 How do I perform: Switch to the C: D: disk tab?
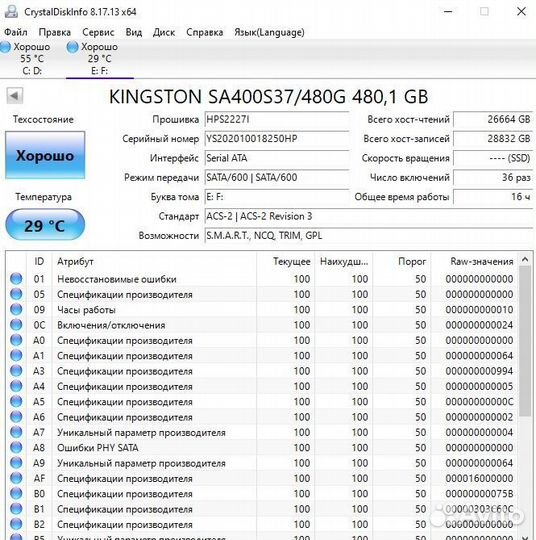pos(32,59)
